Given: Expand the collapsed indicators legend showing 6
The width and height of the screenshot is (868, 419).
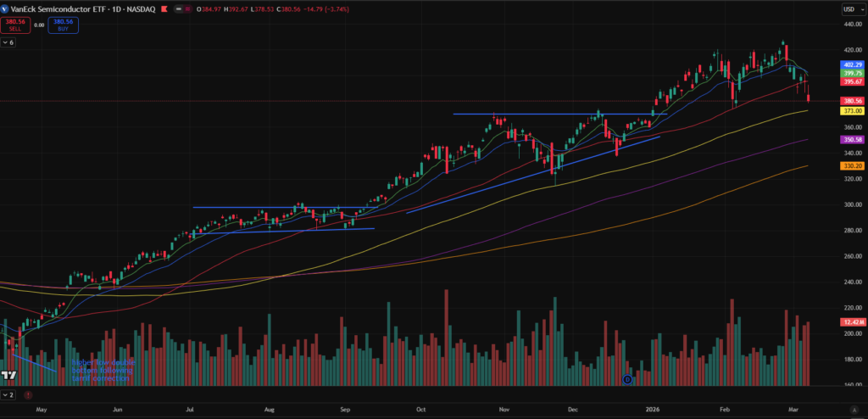Looking at the screenshot, I should pyautogui.click(x=9, y=42).
